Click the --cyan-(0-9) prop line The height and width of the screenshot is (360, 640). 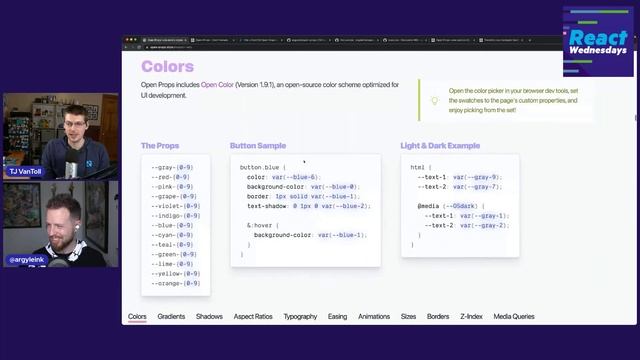[x=172, y=235]
